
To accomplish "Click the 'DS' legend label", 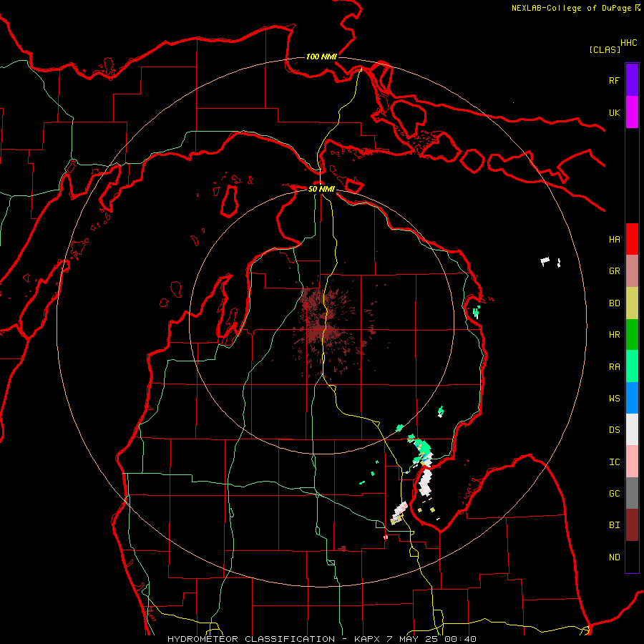I will coord(614,430).
